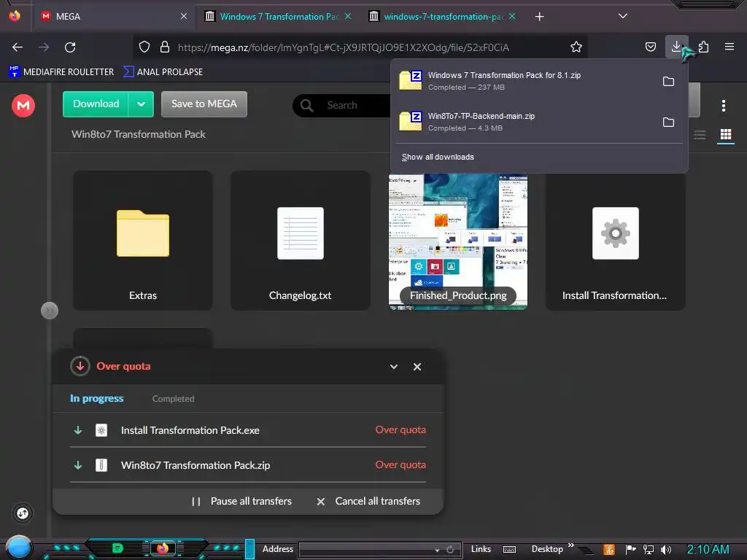Expand the sidebar with the round handle
The image size is (747, 560).
50,311
